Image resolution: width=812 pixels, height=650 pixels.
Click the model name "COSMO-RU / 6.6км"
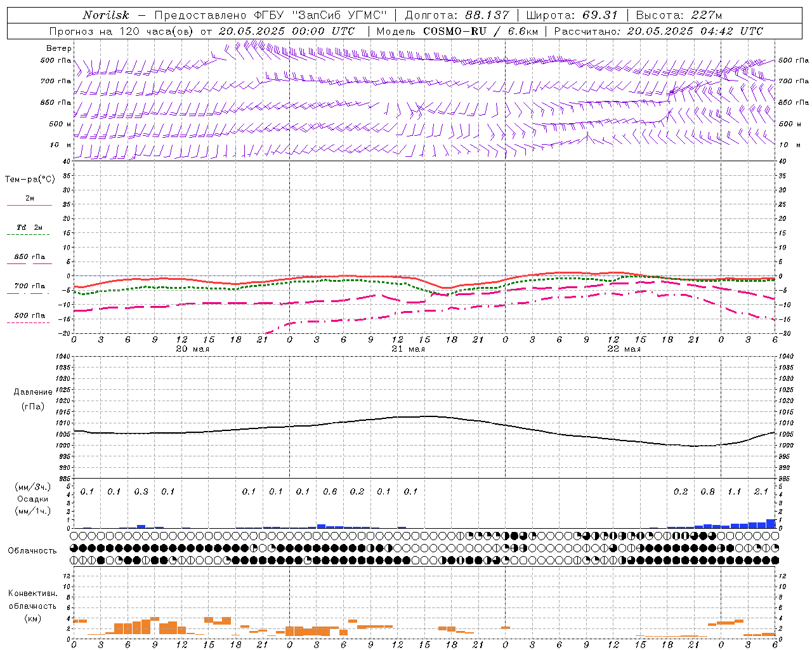click(x=480, y=31)
